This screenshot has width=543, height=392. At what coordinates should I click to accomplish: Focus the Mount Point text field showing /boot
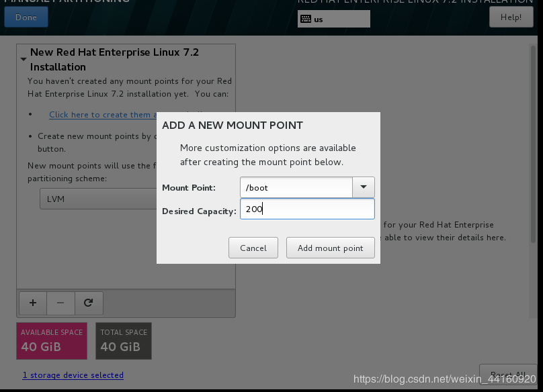click(296, 187)
